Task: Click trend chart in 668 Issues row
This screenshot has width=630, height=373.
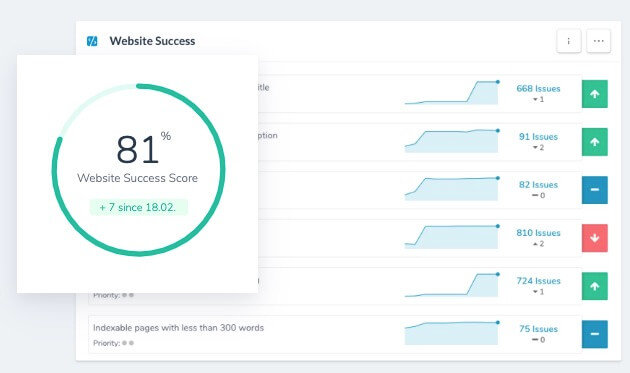Action: click(452, 93)
